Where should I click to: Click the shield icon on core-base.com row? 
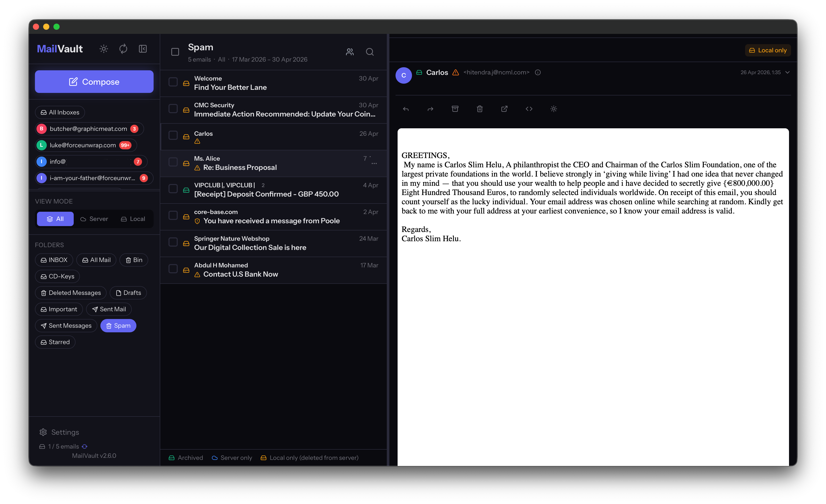[197, 221]
